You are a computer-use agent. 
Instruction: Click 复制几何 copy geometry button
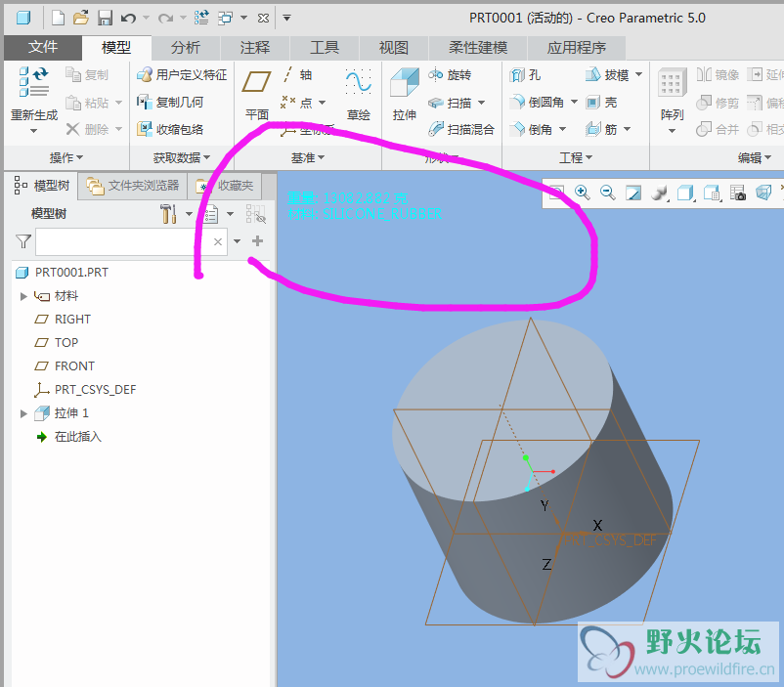point(170,103)
